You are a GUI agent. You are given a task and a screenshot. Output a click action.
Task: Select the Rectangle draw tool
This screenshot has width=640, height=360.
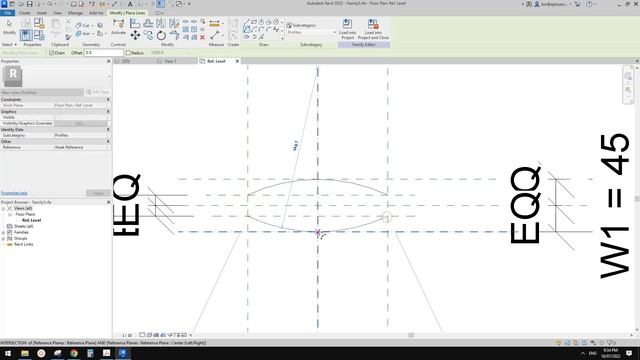click(254, 22)
